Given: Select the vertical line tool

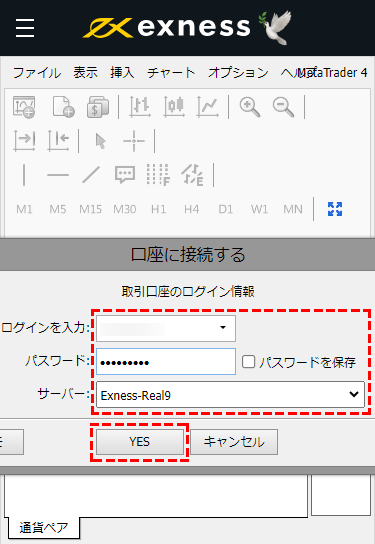Looking at the screenshot, I should (x=24, y=175).
